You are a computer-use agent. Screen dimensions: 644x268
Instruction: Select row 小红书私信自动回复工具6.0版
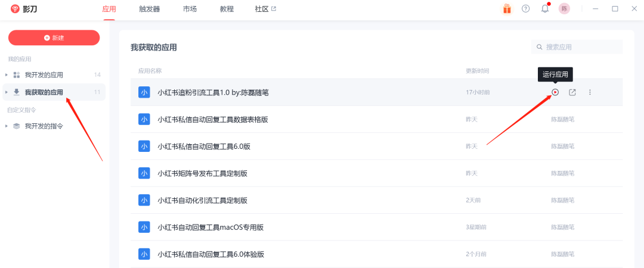click(x=377, y=146)
